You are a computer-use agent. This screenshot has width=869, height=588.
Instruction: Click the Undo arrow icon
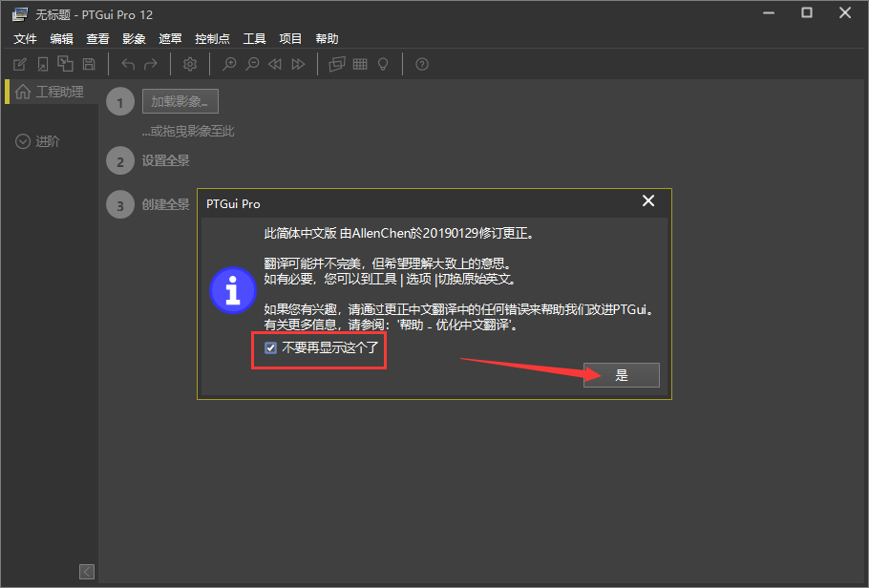coord(127,64)
